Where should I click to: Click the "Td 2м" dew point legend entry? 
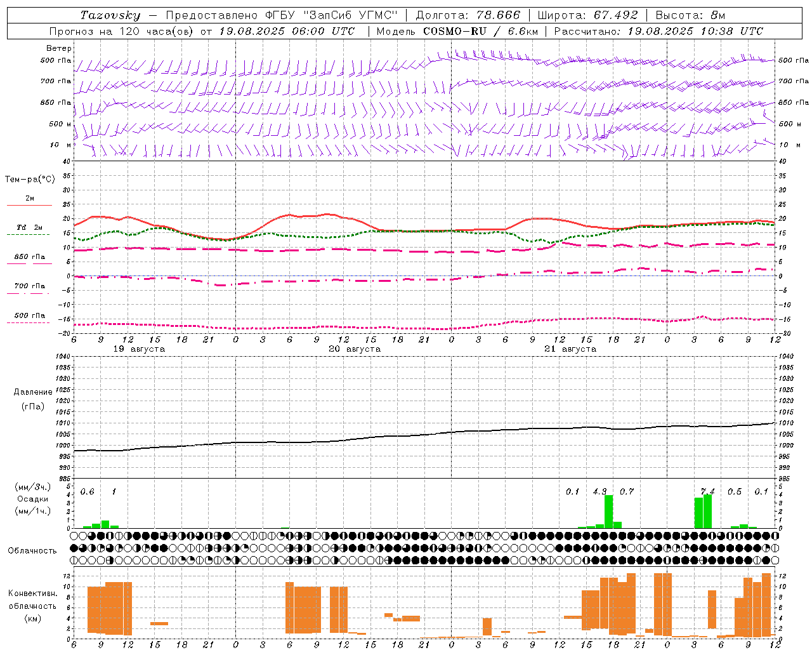30,227
